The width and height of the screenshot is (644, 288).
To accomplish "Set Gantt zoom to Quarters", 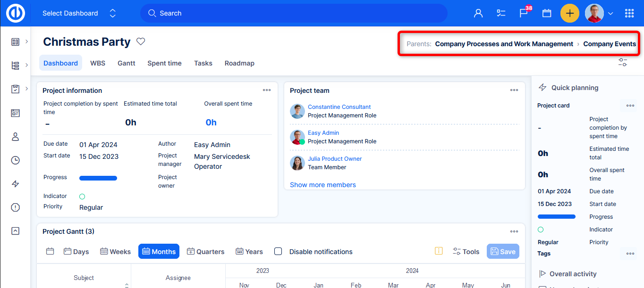I will coord(205,251).
